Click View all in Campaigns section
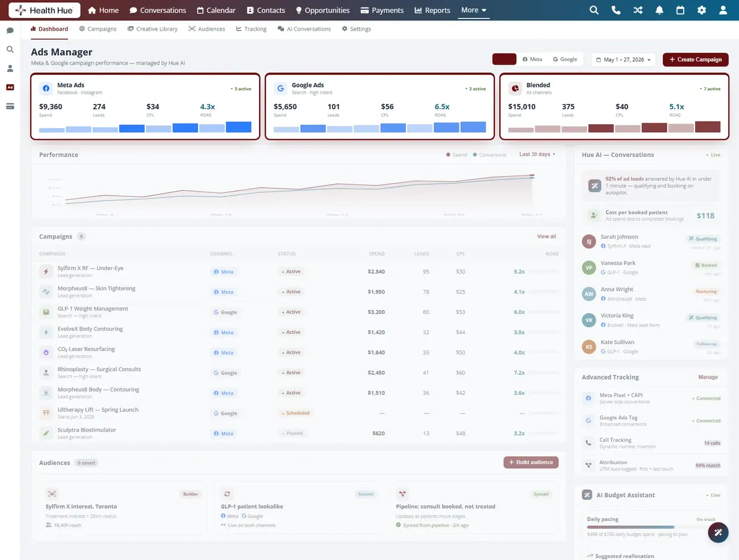 547,236
